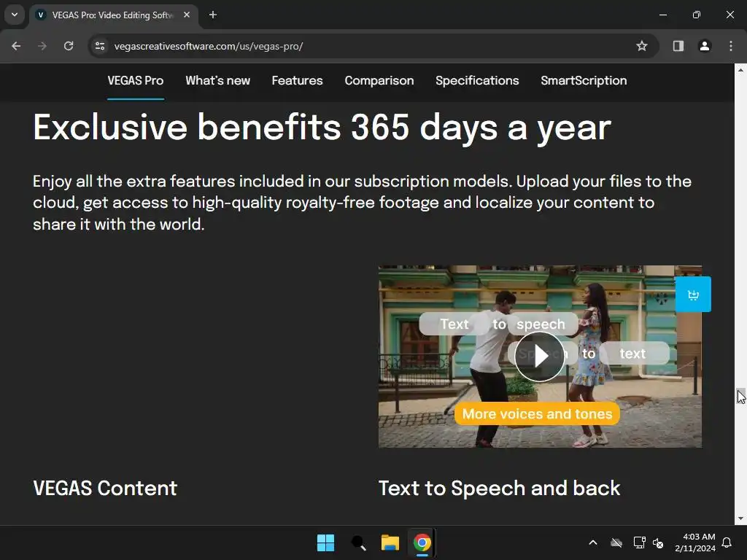The height and width of the screenshot is (560, 747).
Task: Bookmark this page with the star icon
Action: coord(642,46)
